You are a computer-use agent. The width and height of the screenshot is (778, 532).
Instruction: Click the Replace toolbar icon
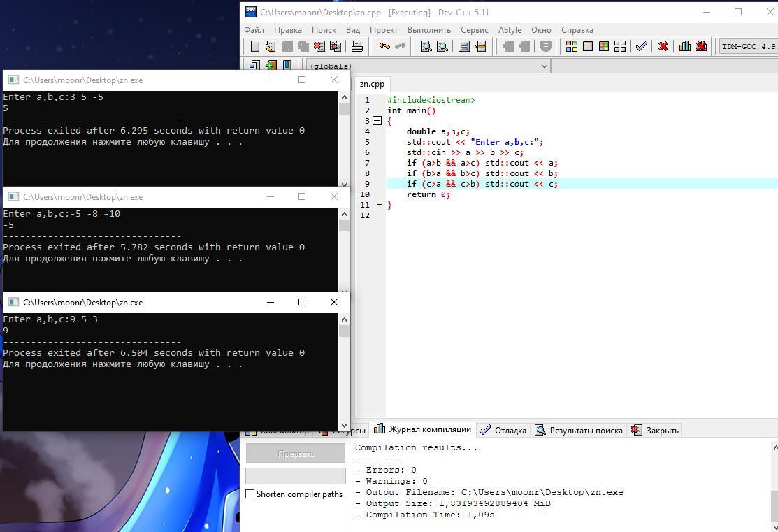pos(442,46)
